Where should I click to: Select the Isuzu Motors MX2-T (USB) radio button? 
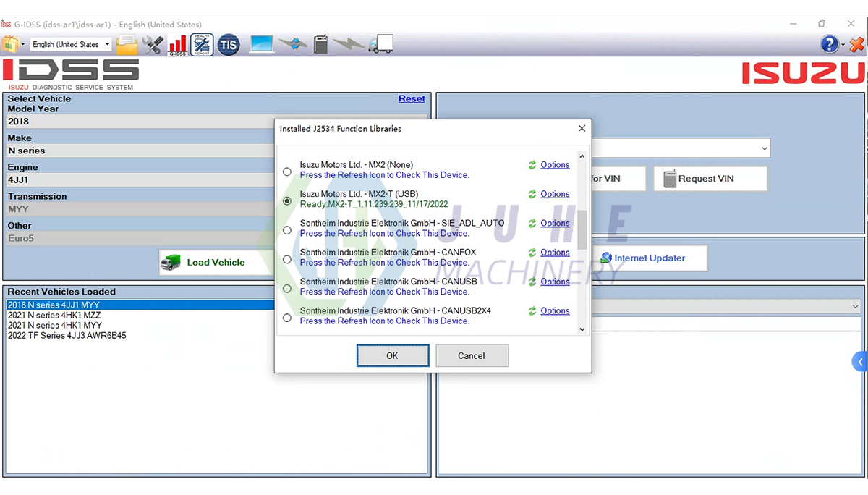[x=286, y=200]
